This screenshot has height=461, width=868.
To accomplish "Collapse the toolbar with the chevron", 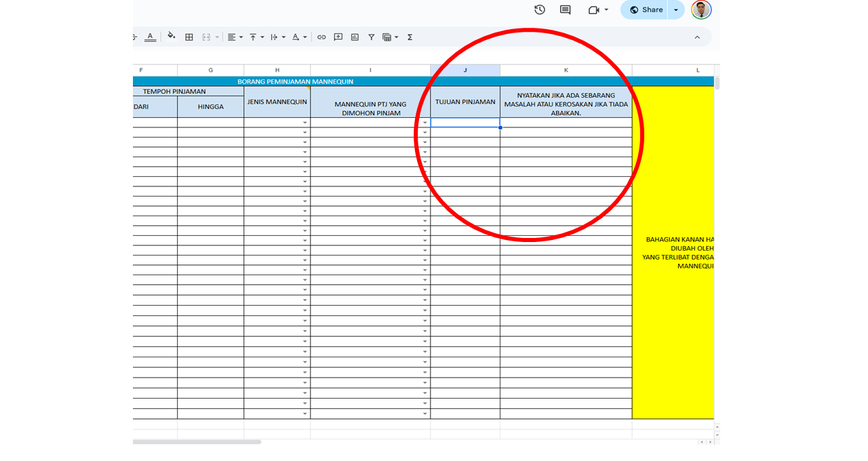I will click(696, 37).
